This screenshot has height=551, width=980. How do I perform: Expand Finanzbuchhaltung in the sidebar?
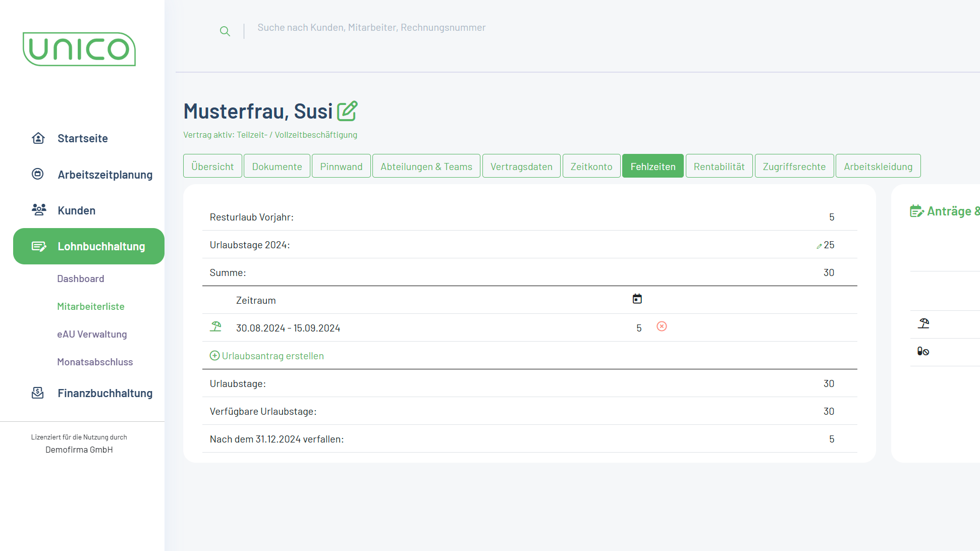pos(105,393)
